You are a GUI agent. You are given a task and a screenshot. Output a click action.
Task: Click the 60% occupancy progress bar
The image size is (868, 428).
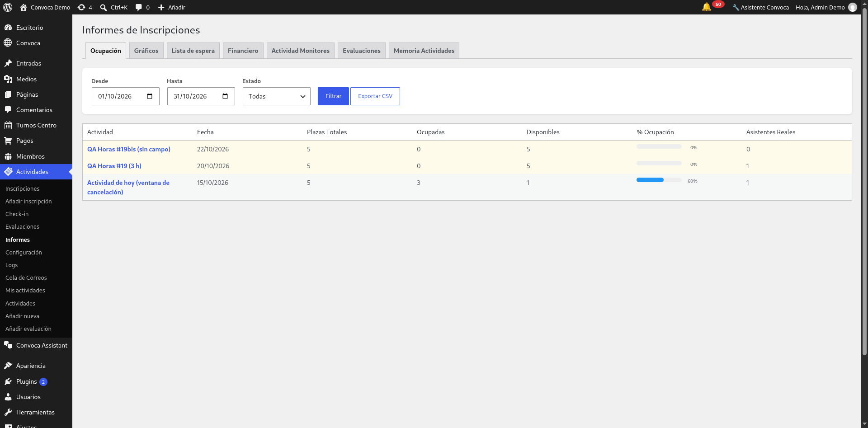click(659, 180)
